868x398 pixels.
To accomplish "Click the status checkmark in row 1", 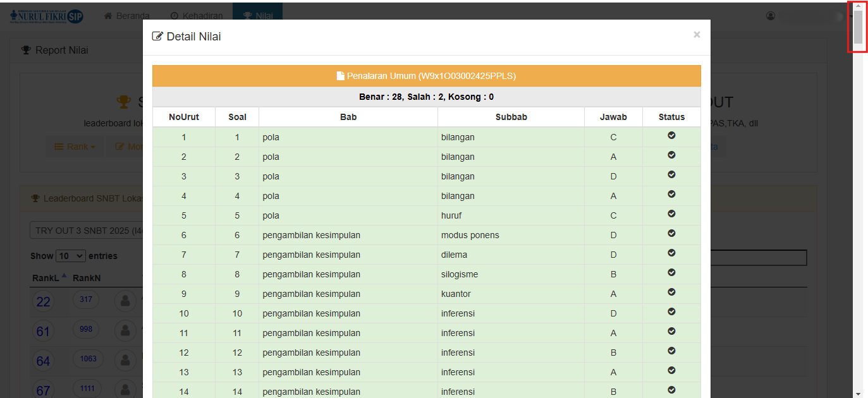I will click(671, 136).
